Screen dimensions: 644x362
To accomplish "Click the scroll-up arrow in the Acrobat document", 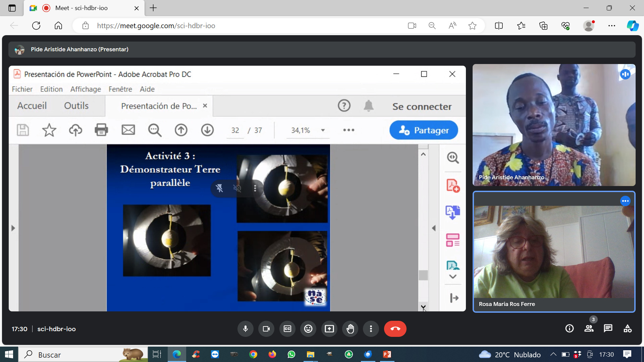I will coord(423,154).
